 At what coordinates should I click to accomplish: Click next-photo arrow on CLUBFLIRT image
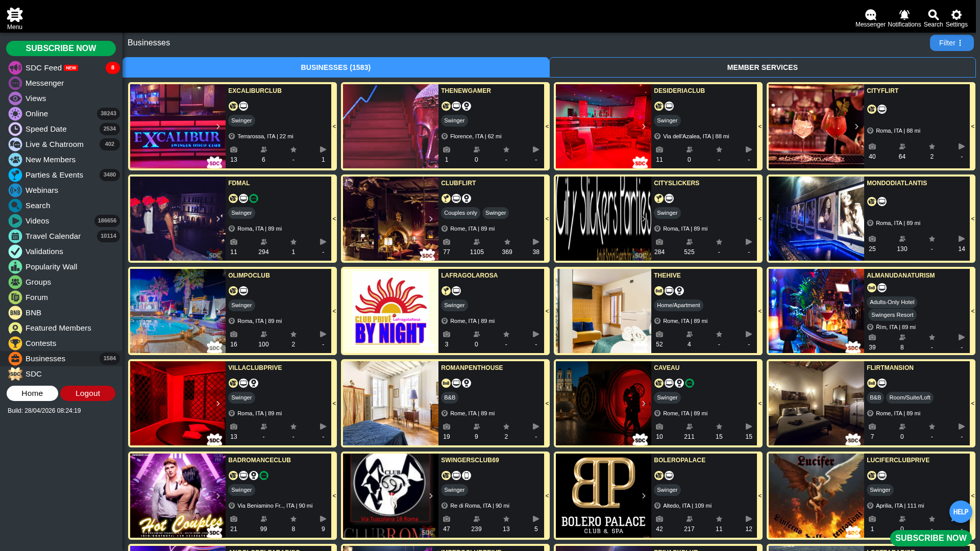coord(431,219)
